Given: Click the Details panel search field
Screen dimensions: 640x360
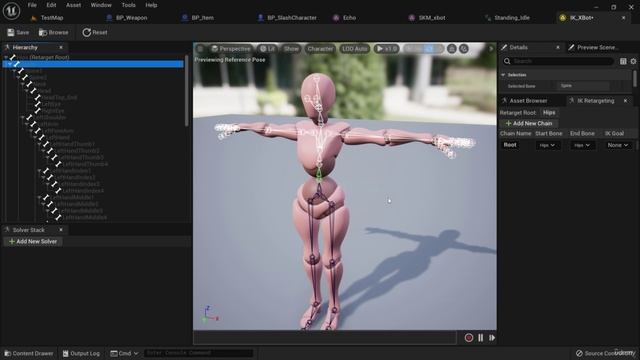Looking at the screenshot, I should pyautogui.click(x=558, y=61).
